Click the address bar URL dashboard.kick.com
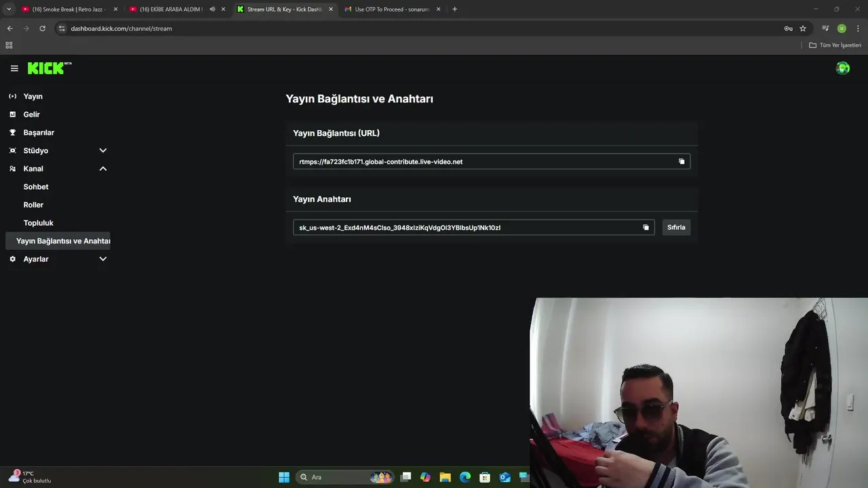Viewport: 868px width, 488px height. 121,28
